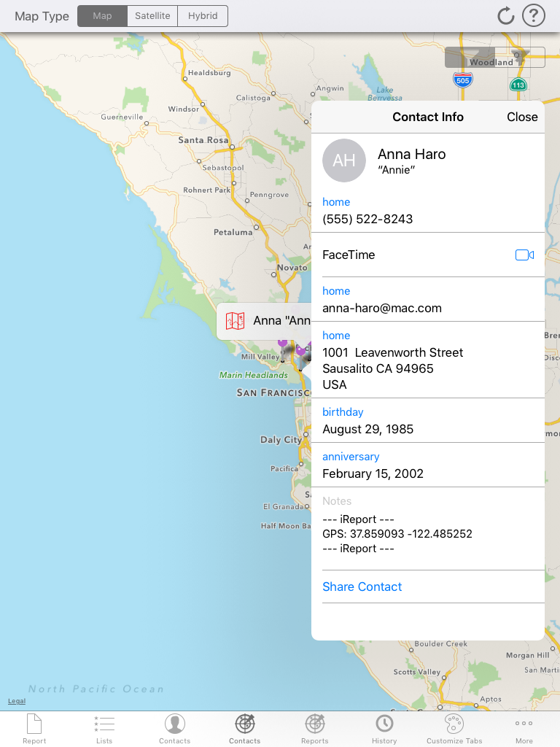
Task: Tap the Novato map label
Action: 292,268
